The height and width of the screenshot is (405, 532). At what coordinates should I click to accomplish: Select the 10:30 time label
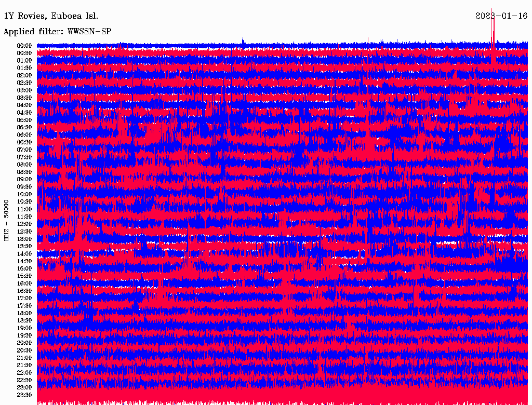point(24,201)
